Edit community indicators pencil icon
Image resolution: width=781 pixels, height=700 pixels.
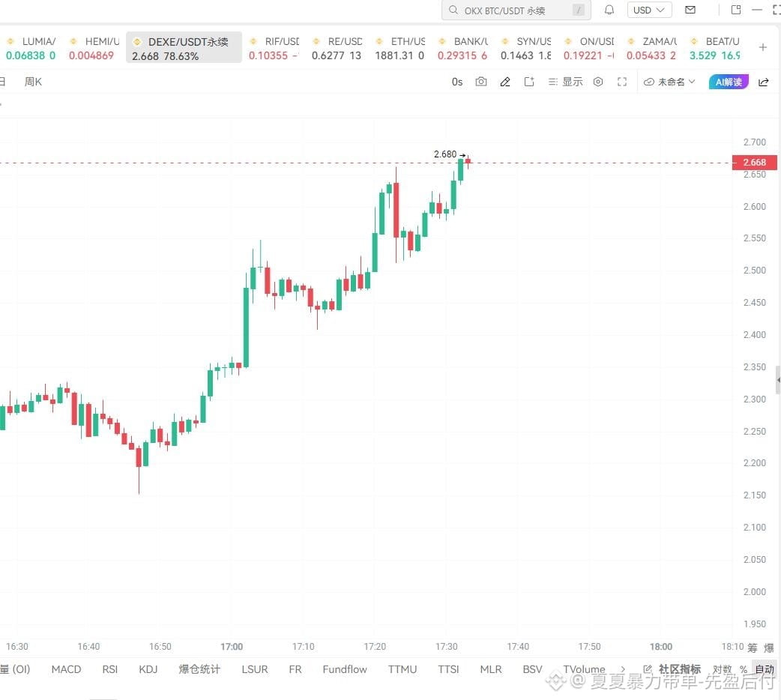tap(648, 669)
